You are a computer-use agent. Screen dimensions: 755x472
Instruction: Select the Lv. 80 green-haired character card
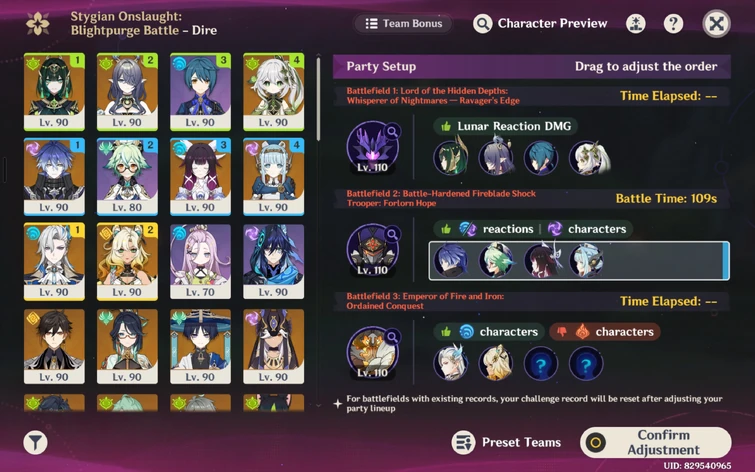click(127, 176)
